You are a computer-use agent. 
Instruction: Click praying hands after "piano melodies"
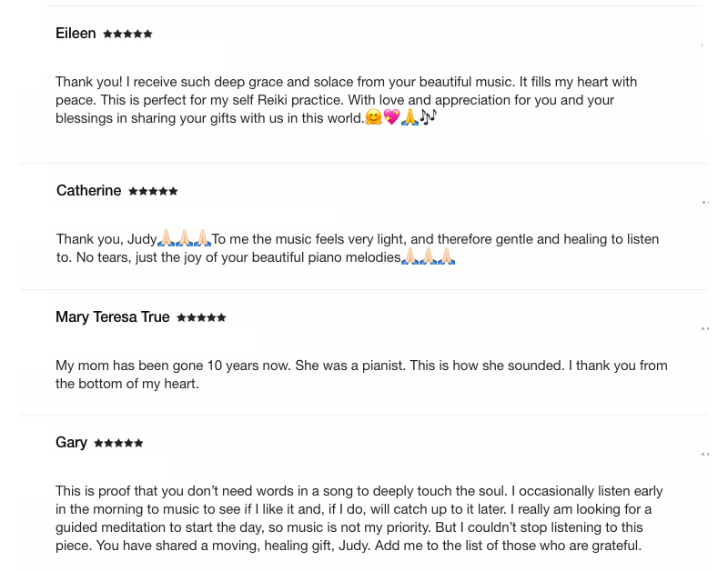tap(428, 257)
